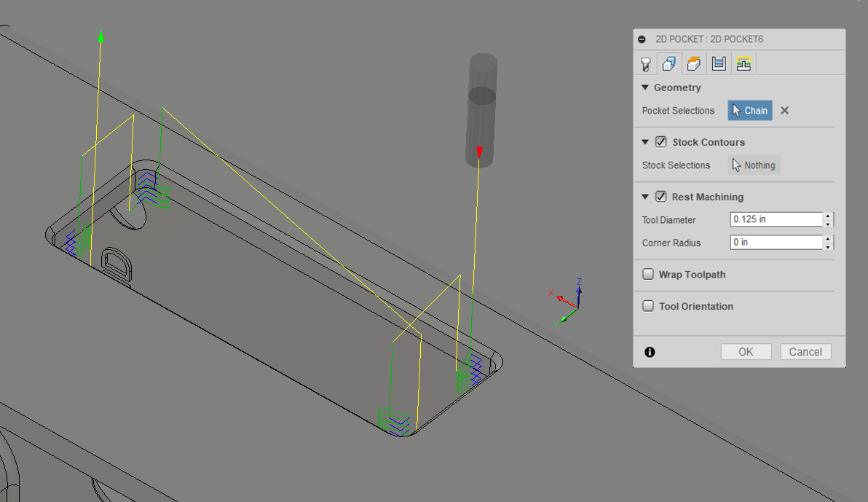Image resolution: width=868 pixels, height=502 pixels.
Task: Switch to the Linking tab
Action: click(x=743, y=63)
